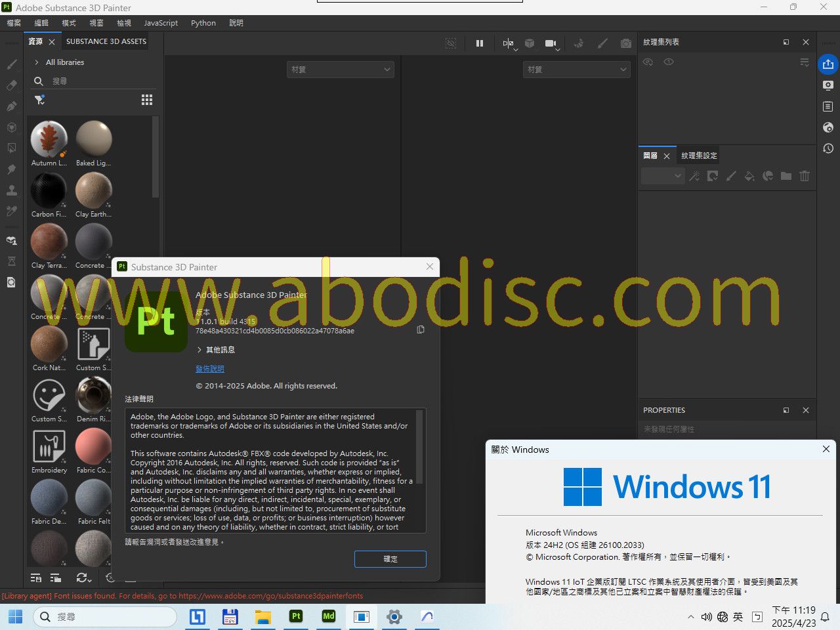This screenshot has width=840, height=630.
Task: Expand 其他訊息 section in About dialog
Action: click(200, 350)
